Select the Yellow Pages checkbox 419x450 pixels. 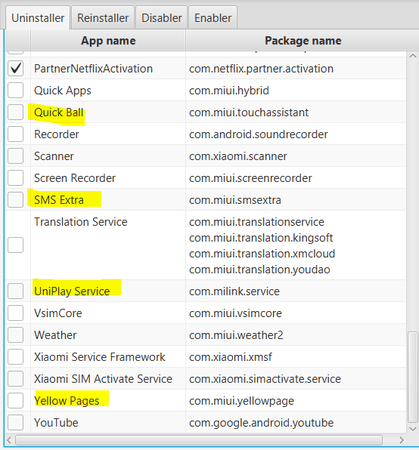coord(16,401)
